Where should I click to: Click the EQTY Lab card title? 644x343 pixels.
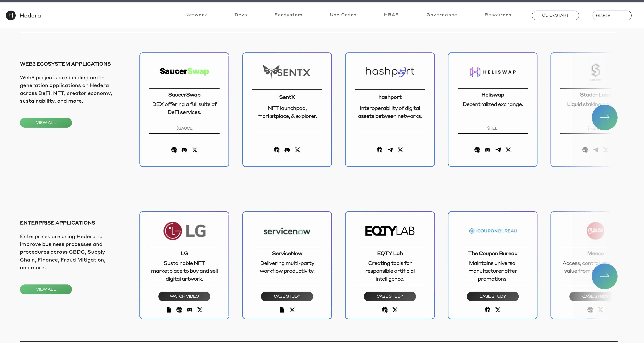(390, 253)
